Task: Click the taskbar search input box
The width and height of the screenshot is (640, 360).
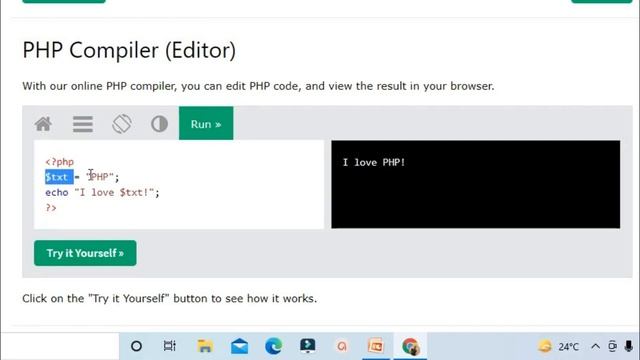Action: click(x=60, y=346)
